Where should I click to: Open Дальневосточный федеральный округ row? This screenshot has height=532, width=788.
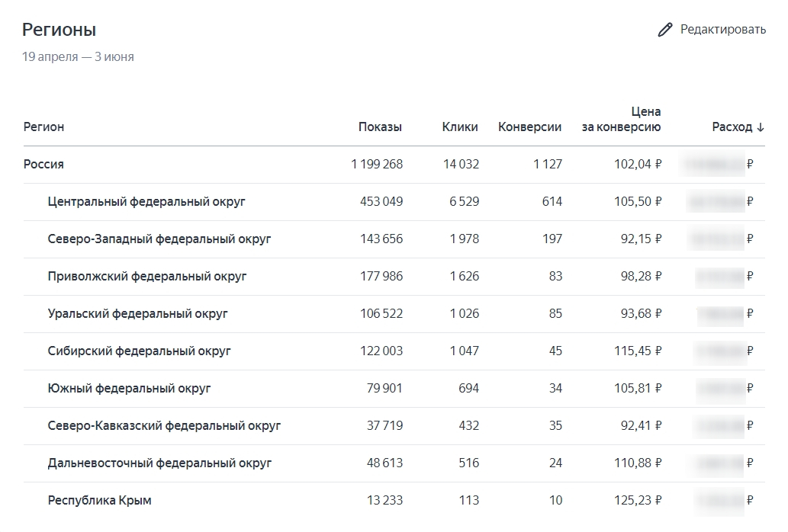[x=159, y=463]
